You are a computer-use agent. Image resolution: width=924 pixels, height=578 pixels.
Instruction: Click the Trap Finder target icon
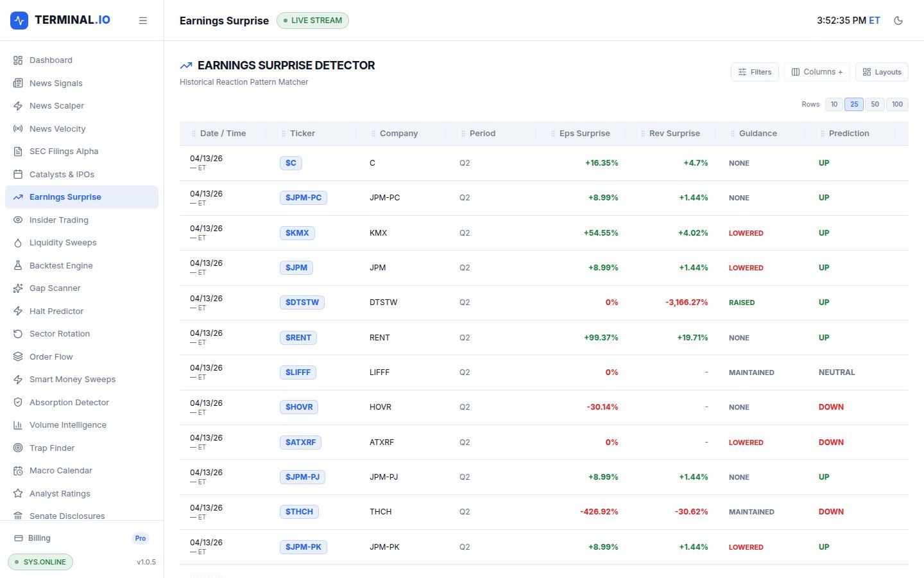(18, 448)
